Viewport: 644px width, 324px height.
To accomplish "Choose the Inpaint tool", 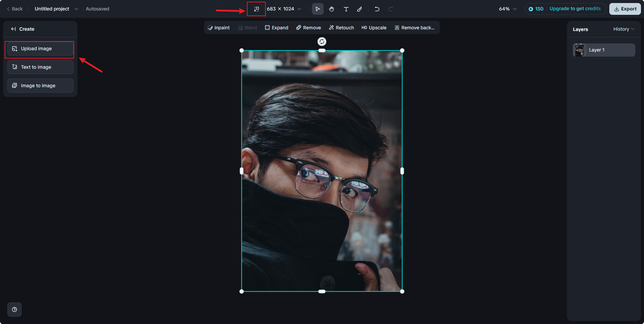I will click(218, 28).
